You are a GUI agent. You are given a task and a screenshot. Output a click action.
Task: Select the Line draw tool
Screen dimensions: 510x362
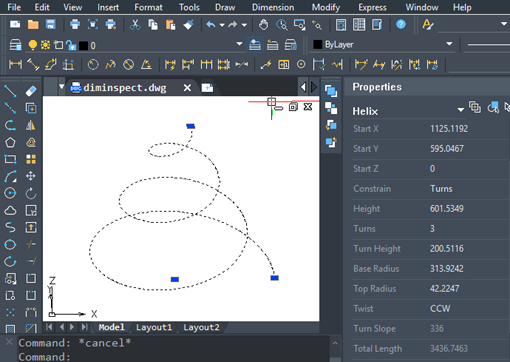(x=10, y=91)
